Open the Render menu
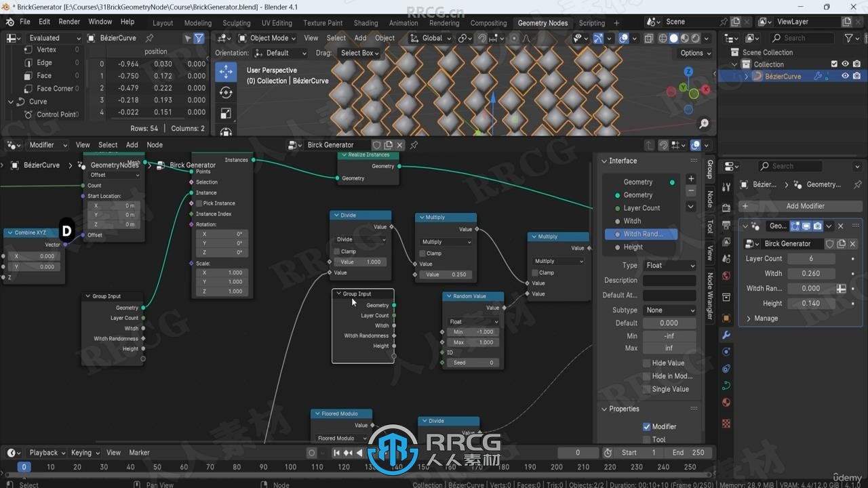This screenshot has height=488, width=868. 69,22
